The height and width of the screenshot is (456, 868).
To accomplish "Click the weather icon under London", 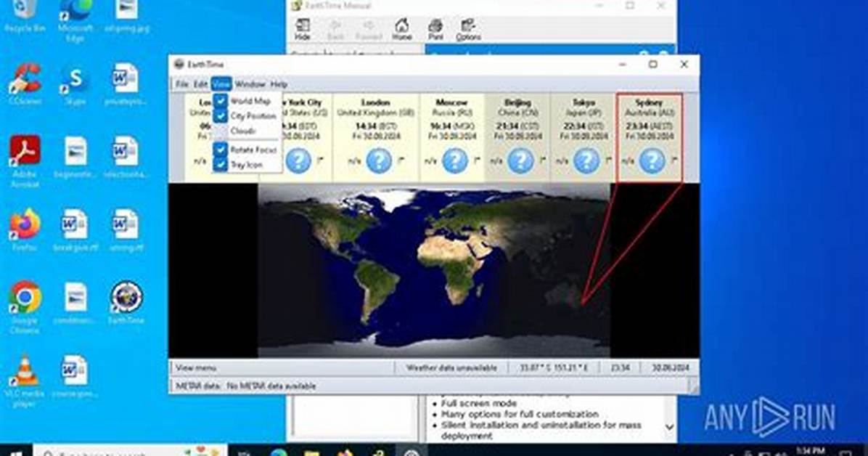I will pos(379,160).
